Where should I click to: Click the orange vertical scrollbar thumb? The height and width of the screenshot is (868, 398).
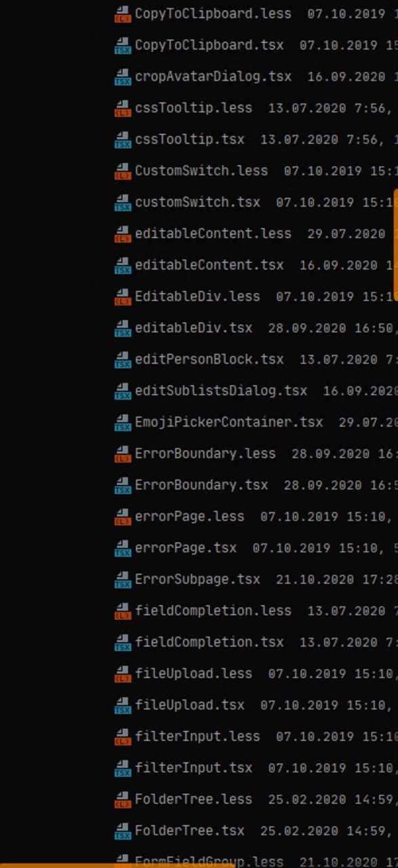(x=395, y=246)
